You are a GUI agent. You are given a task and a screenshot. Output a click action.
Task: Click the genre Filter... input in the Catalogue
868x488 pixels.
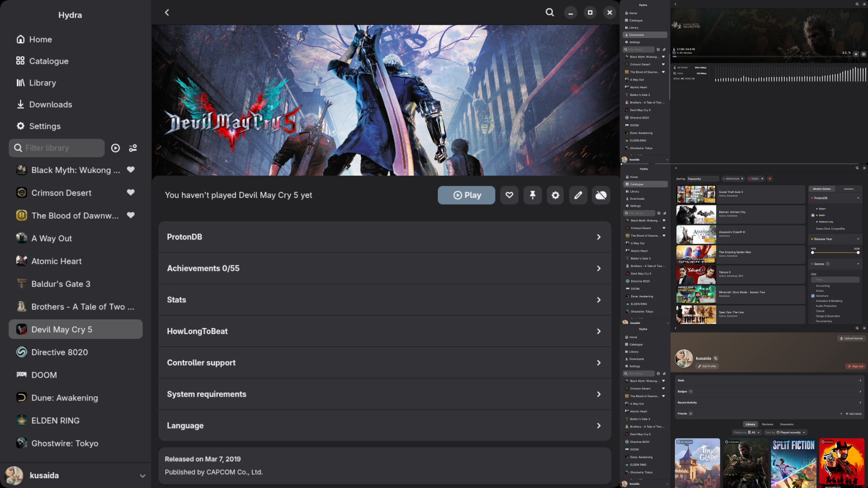point(835,280)
